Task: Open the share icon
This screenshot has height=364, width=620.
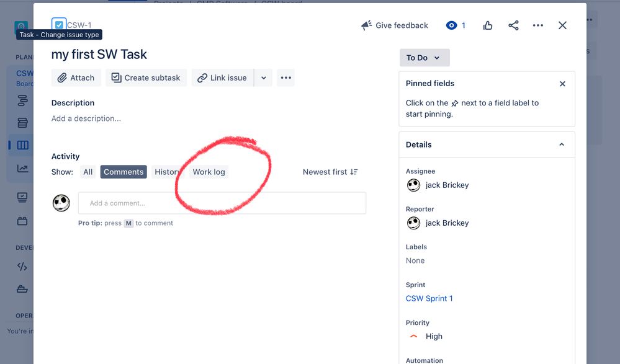Action: pos(513,25)
